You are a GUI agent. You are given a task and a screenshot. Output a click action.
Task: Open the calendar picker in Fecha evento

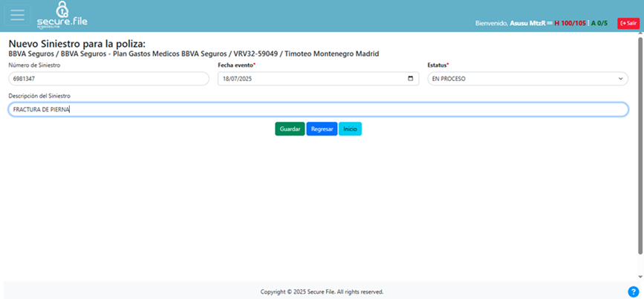(x=411, y=79)
